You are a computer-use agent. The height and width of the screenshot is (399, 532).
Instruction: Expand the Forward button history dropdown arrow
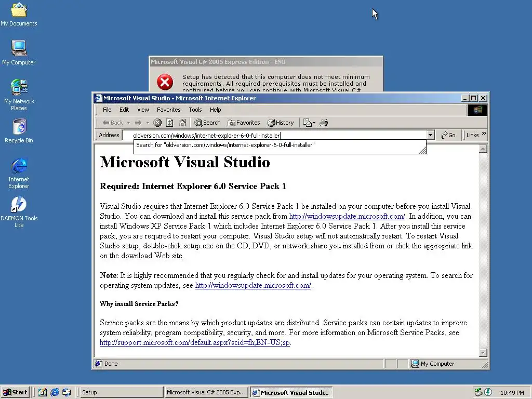click(148, 123)
